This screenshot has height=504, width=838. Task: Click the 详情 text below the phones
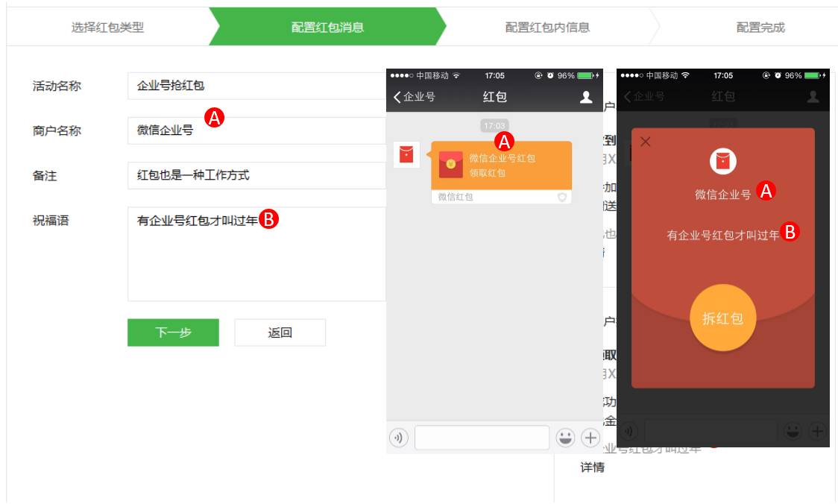593,467
